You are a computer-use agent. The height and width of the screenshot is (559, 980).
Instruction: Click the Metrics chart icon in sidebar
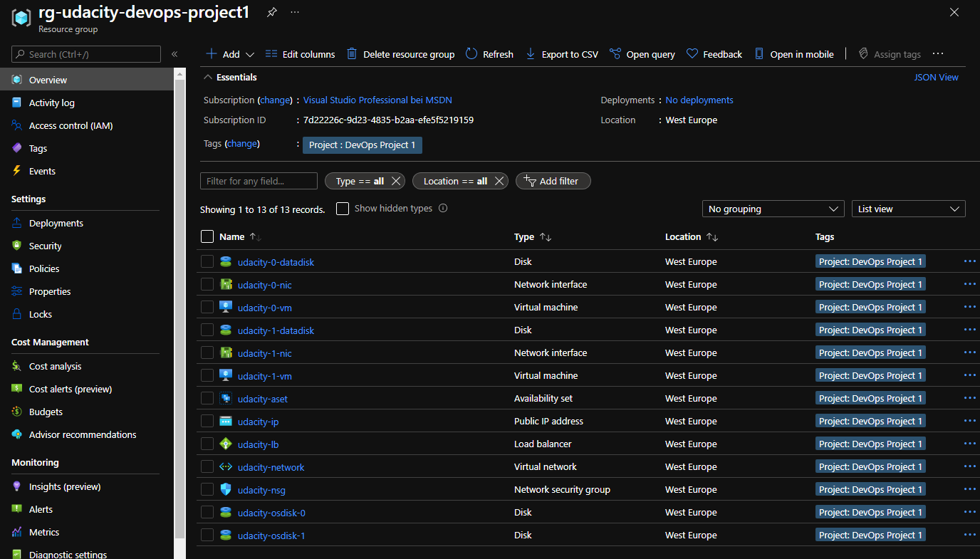pos(17,532)
